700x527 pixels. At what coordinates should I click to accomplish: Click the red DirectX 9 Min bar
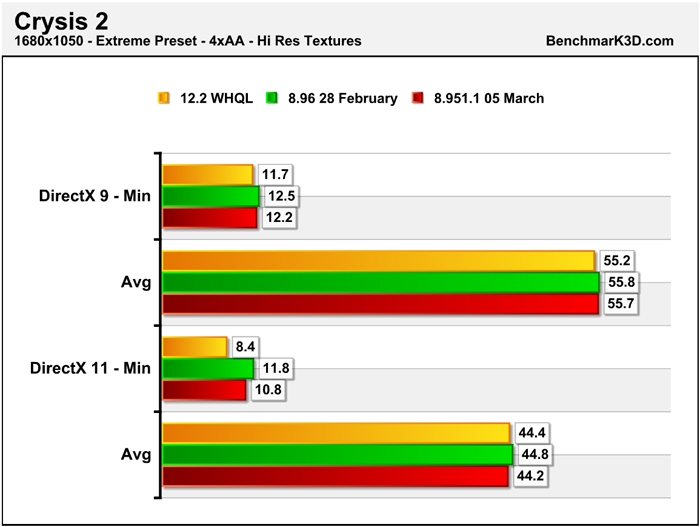209,217
